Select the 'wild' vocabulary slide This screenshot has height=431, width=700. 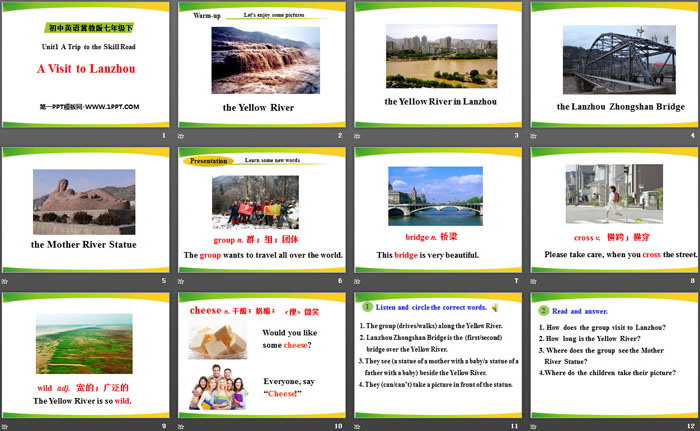(x=86, y=356)
